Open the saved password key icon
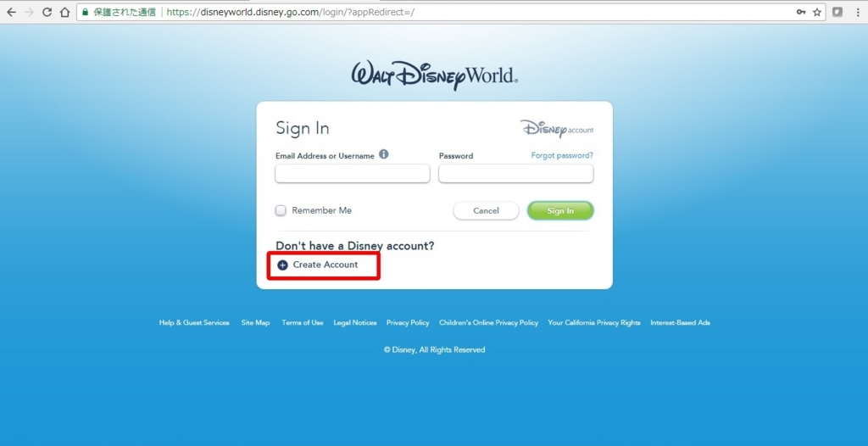Image resolution: width=868 pixels, height=446 pixels. coord(800,12)
